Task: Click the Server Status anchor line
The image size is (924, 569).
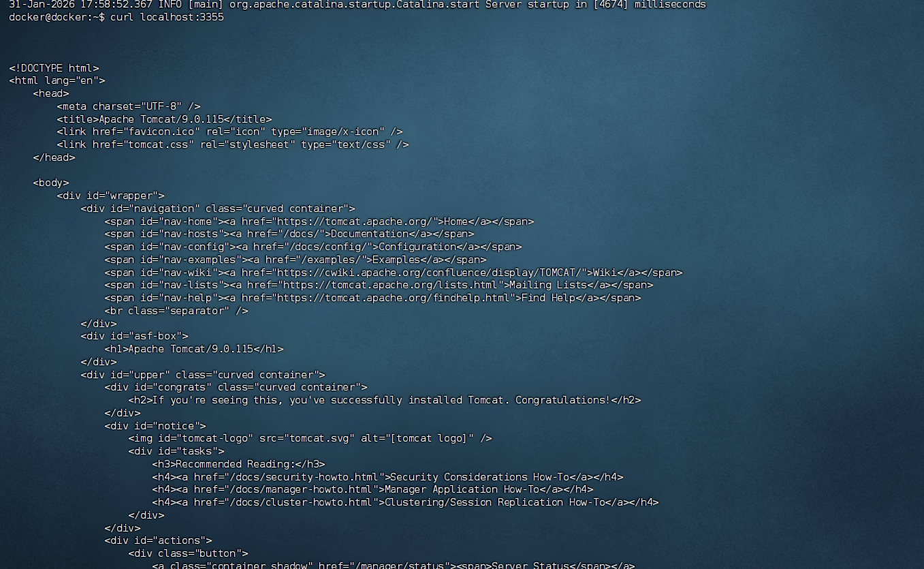Action: tap(394, 565)
